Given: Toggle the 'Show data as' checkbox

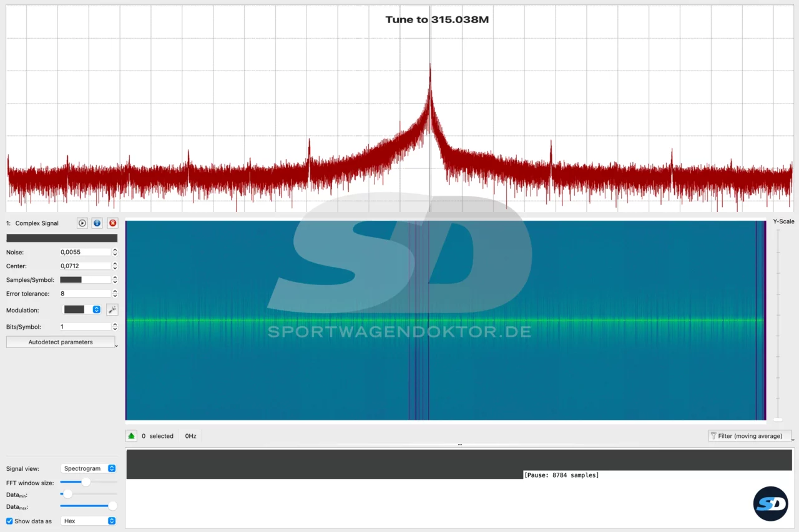Looking at the screenshot, I should [9, 521].
